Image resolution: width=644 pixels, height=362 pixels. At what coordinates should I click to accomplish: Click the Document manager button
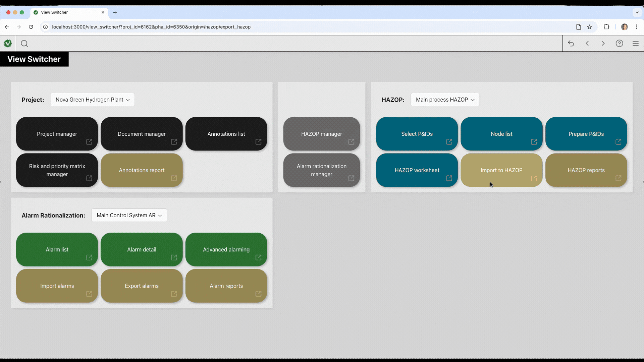tap(141, 134)
